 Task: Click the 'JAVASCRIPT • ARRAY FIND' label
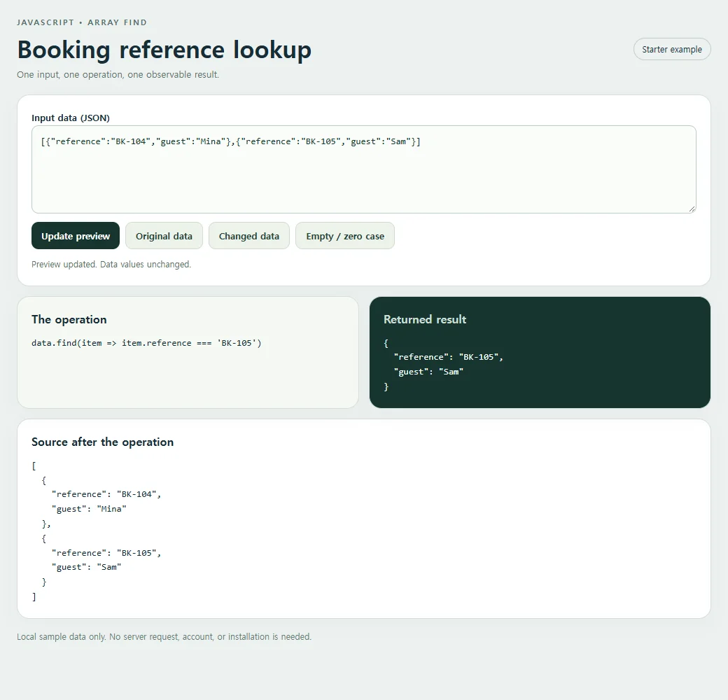[82, 22]
